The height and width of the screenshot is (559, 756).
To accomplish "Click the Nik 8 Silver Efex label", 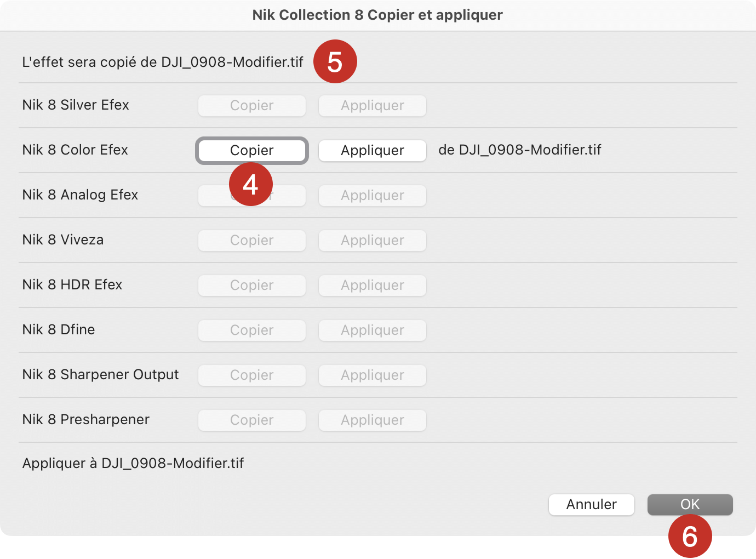I will click(76, 105).
